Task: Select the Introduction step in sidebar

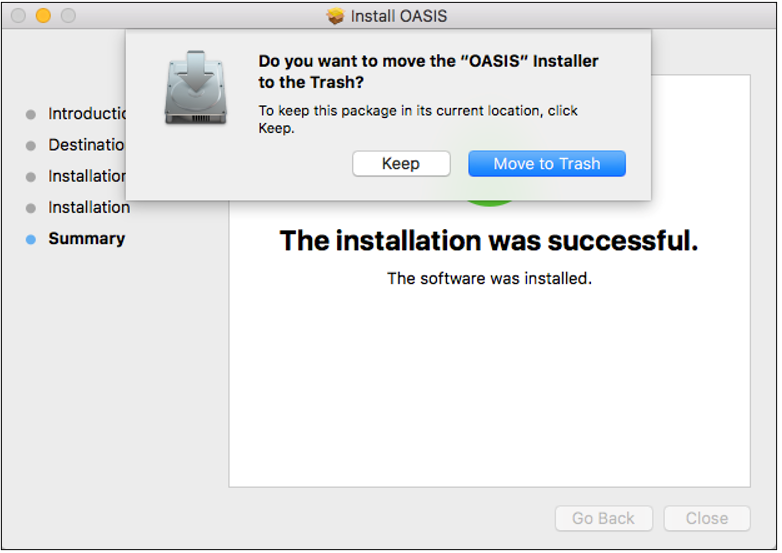Action: click(x=87, y=114)
